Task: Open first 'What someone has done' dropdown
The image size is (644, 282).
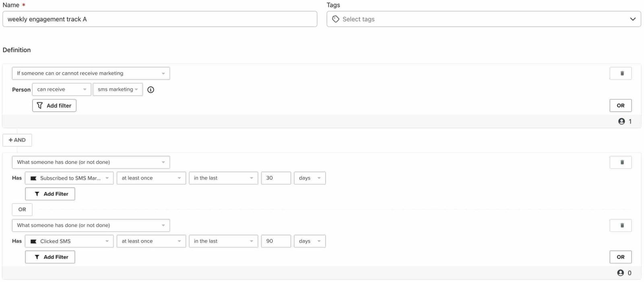Action: (91, 162)
